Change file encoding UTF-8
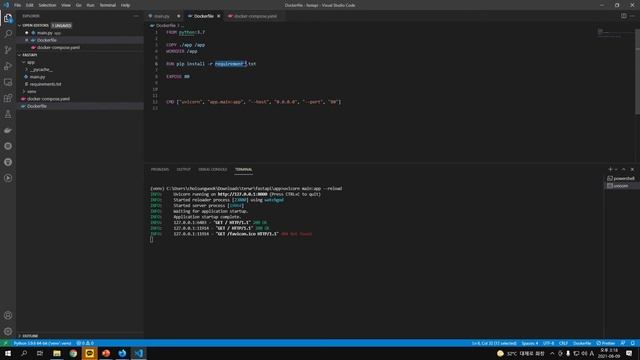Screen dimensions: 640x360 (x=549, y=343)
